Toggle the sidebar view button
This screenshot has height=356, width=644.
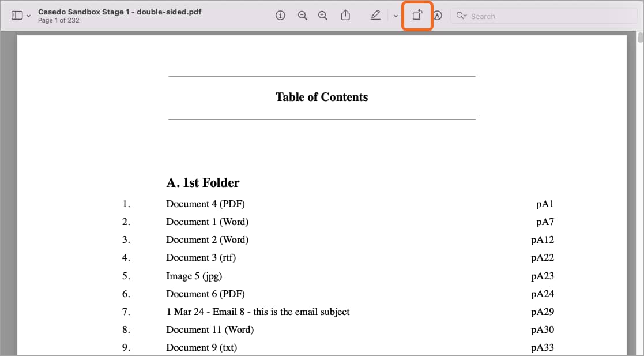click(x=17, y=16)
